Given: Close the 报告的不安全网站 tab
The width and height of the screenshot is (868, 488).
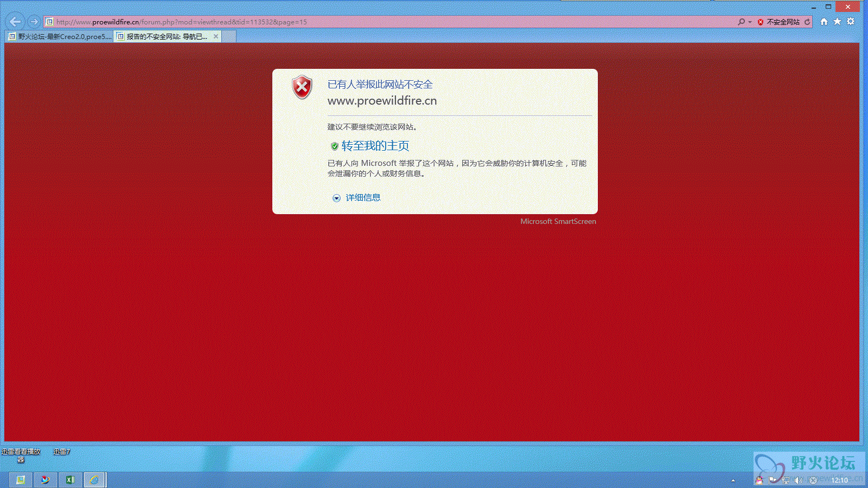Looking at the screenshot, I should pos(216,37).
